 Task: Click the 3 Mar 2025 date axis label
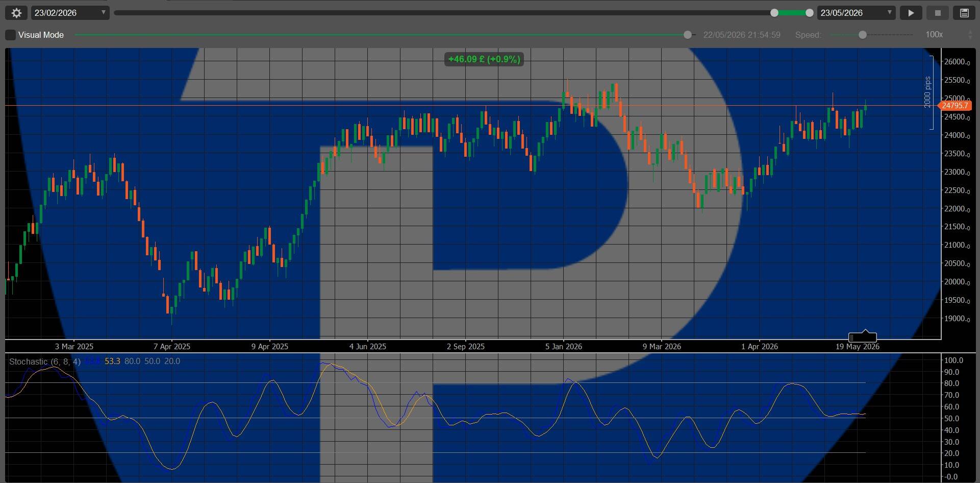coord(74,347)
